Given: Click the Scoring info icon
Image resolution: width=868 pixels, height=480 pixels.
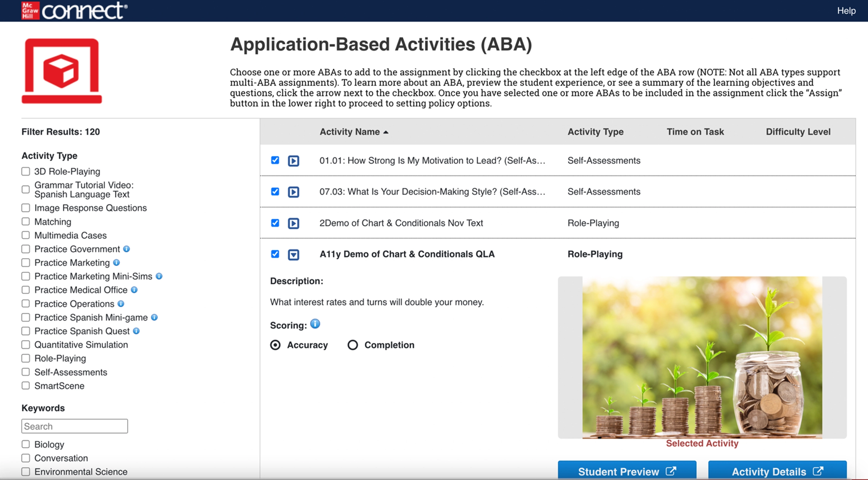Looking at the screenshot, I should click(315, 324).
